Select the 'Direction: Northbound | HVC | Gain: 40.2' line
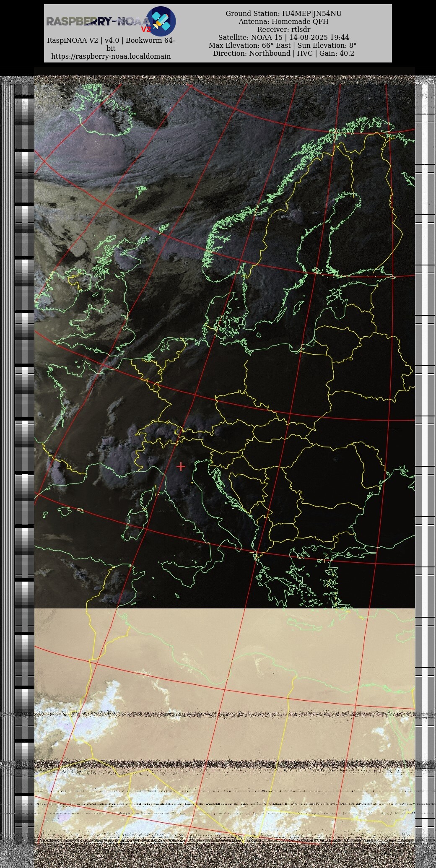Screen dimensions: 436x868 [x=284, y=53]
